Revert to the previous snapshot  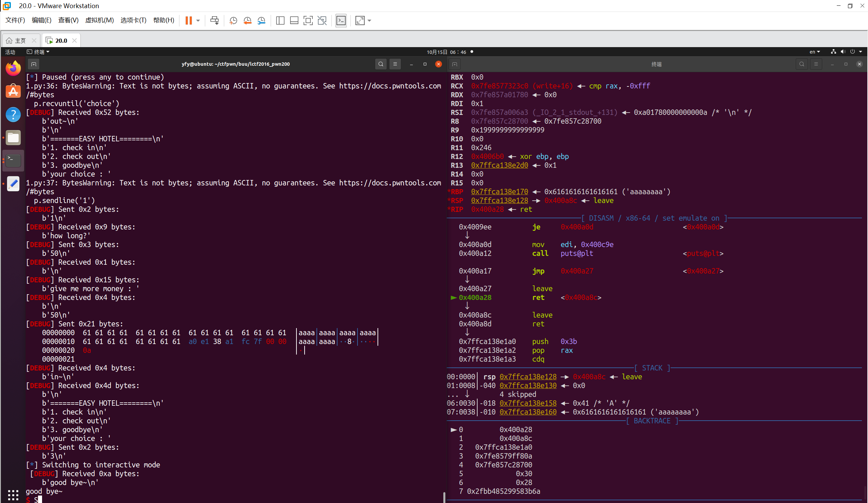click(x=247, y=21)
